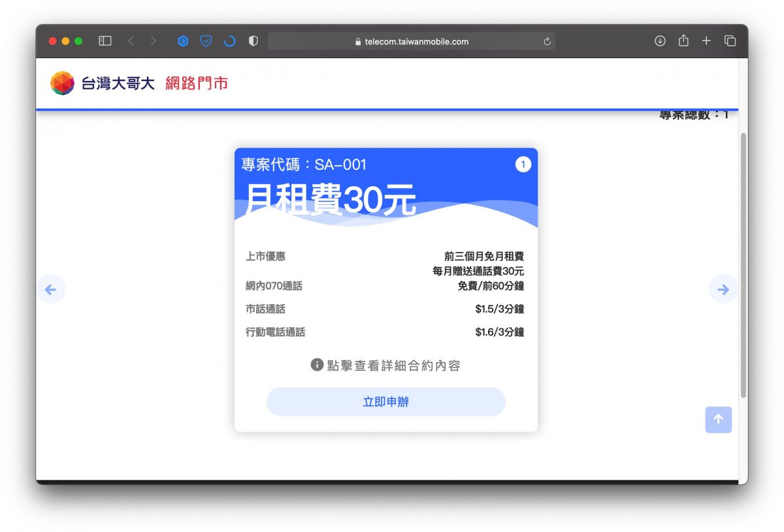Screen dimensions: 784x532
Task: Click 行動電話通話 row label
Action: (x=275, y=332)
